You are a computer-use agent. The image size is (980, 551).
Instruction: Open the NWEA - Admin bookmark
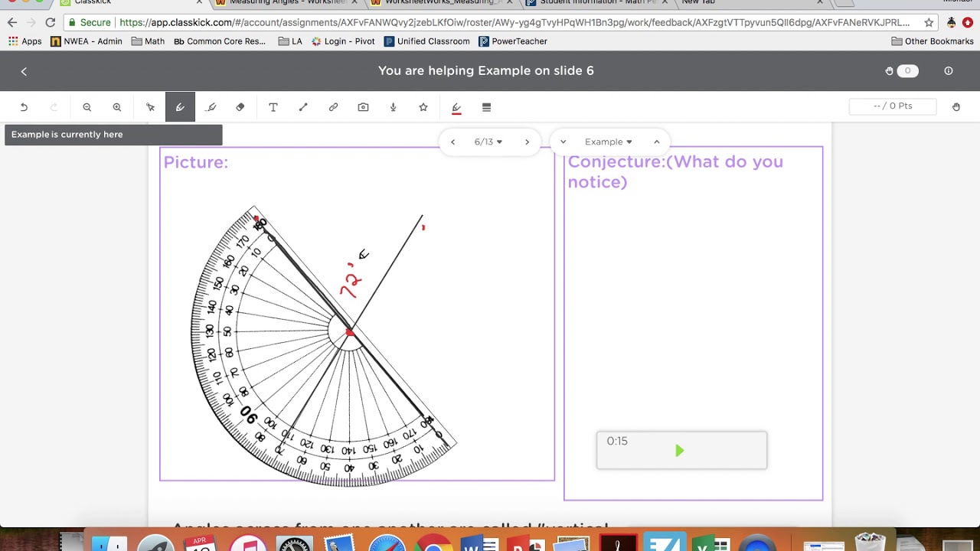(87, 41)
